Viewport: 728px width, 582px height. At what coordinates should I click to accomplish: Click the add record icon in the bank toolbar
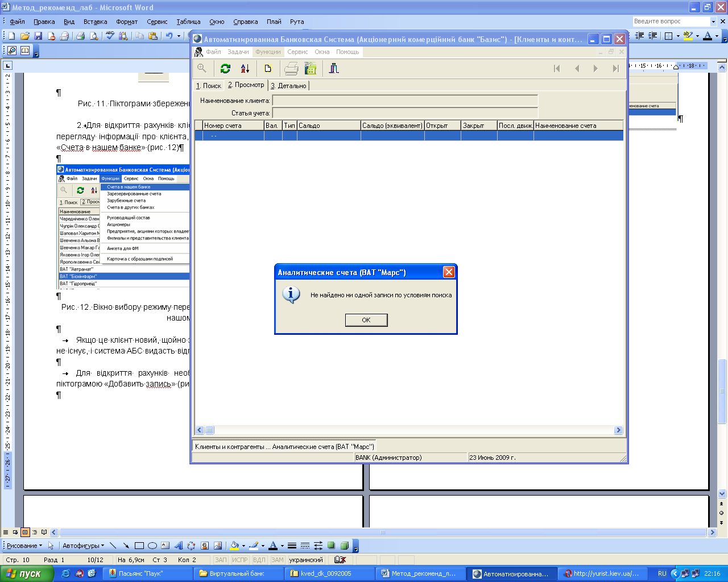coord(268,69)
